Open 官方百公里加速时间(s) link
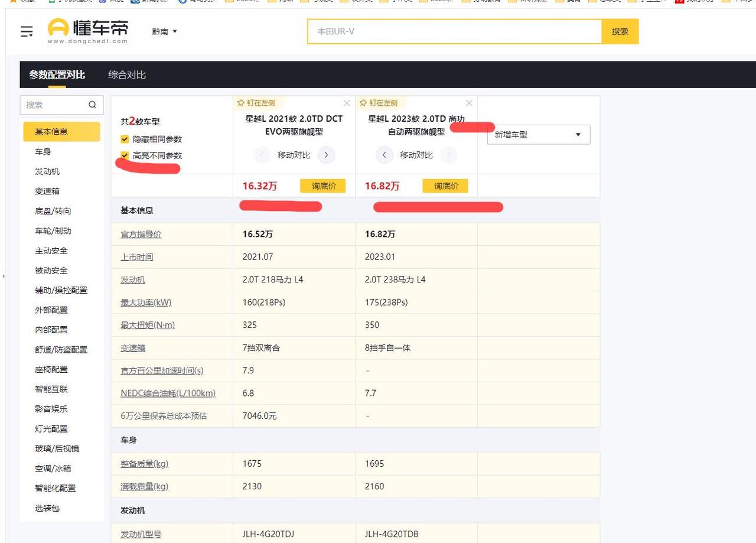This screenshot has height=543, width=756. 162,370
